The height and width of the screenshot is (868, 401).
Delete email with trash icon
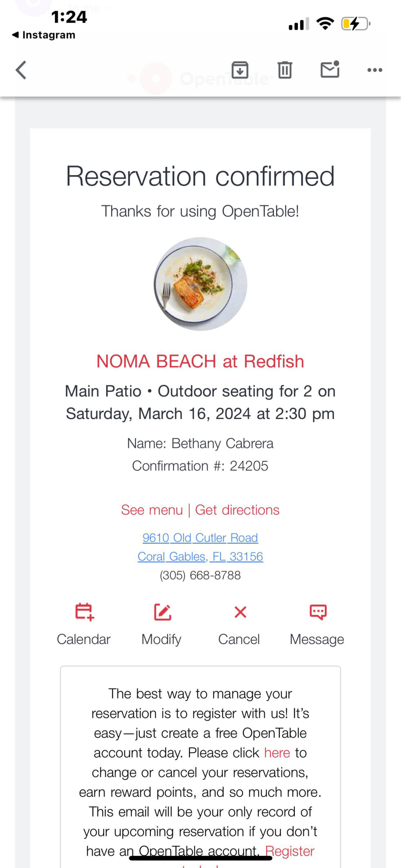click(x=285, y=70)
